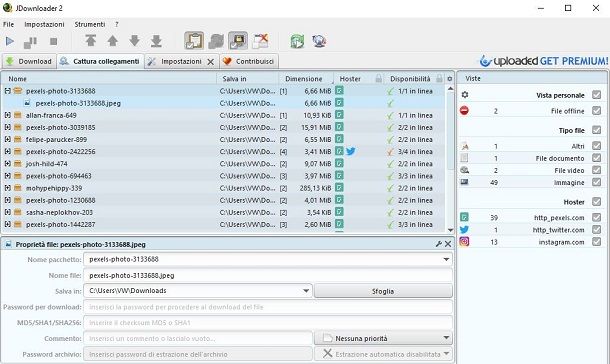
Task: Click the globe reconnect icon
Action: 319,41
